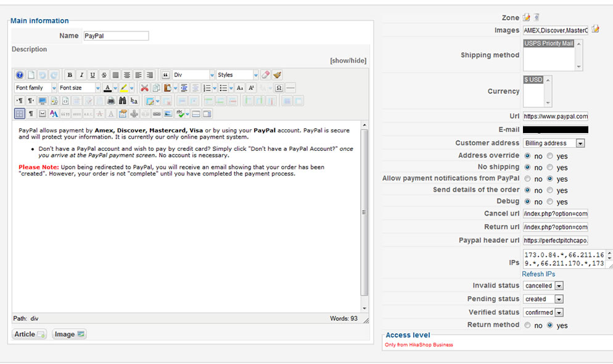
Task: Click the Image button below the editor
Action: pyautogui.click(x=69, y=334)
